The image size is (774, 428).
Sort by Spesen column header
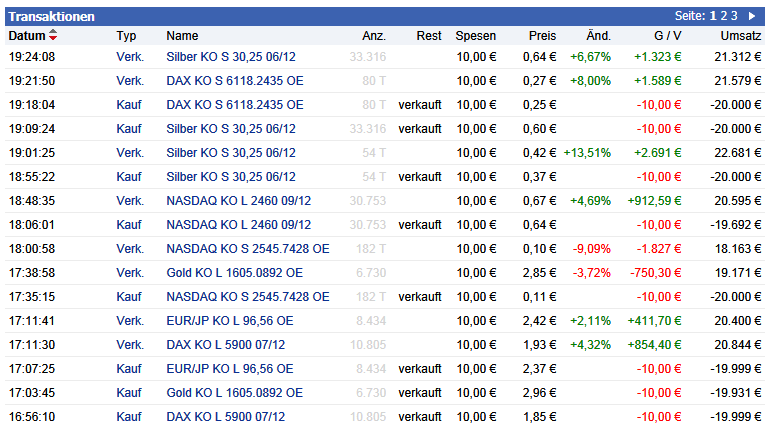[x=475, y=36]
